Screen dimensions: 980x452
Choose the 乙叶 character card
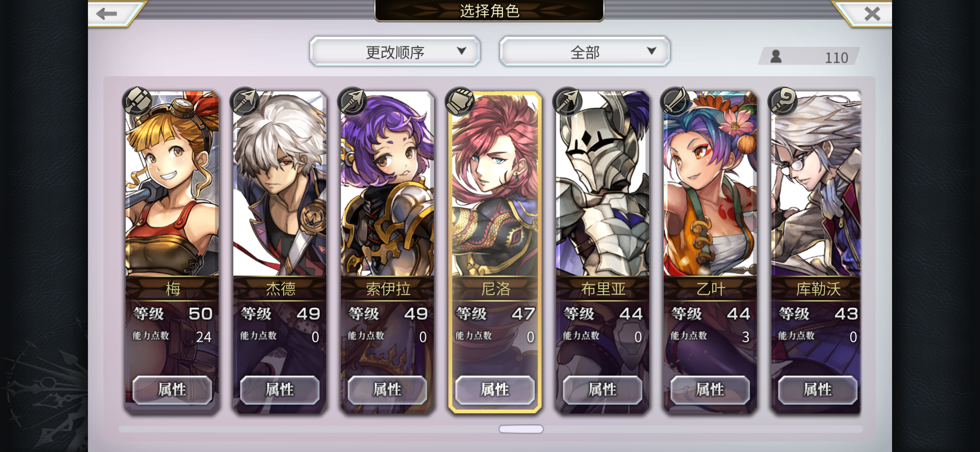tap(710, 251)
